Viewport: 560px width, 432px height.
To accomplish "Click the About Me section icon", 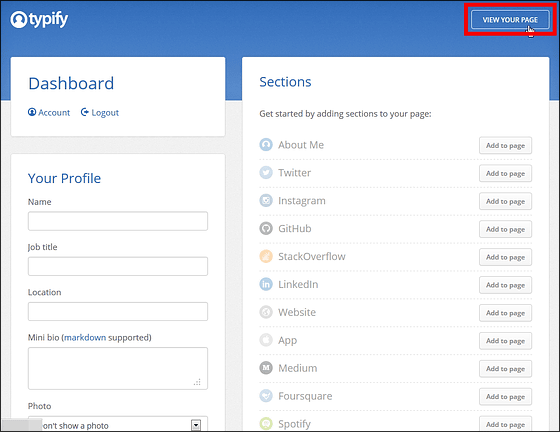I will 266,145.
